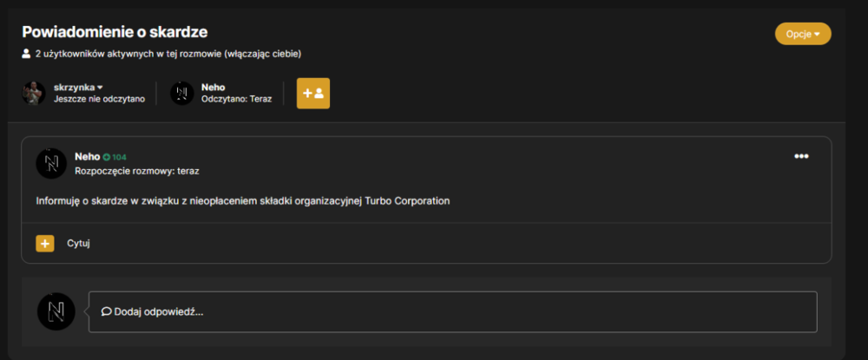
Task: Quote the message using Cytuj
Action: (79, 243)
